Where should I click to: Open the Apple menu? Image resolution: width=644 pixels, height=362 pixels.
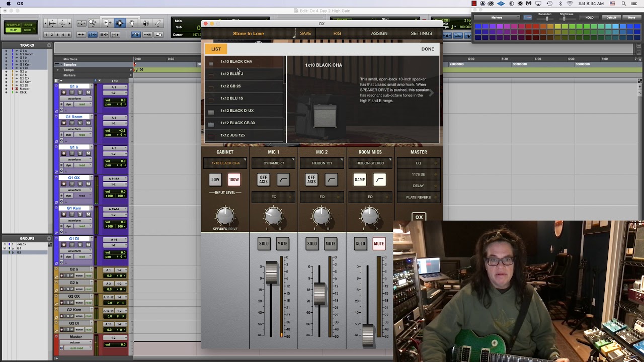[8, 4]
